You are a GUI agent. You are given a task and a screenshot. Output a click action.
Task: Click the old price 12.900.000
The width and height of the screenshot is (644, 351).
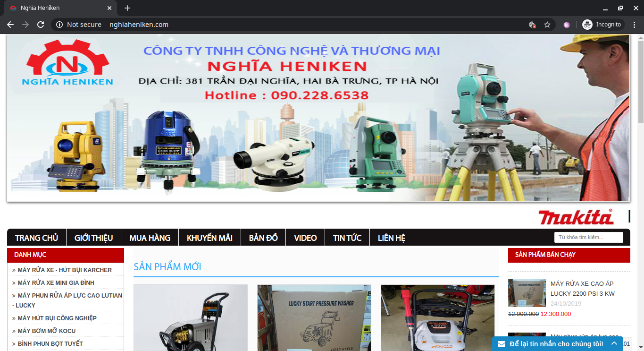[523, 314]
